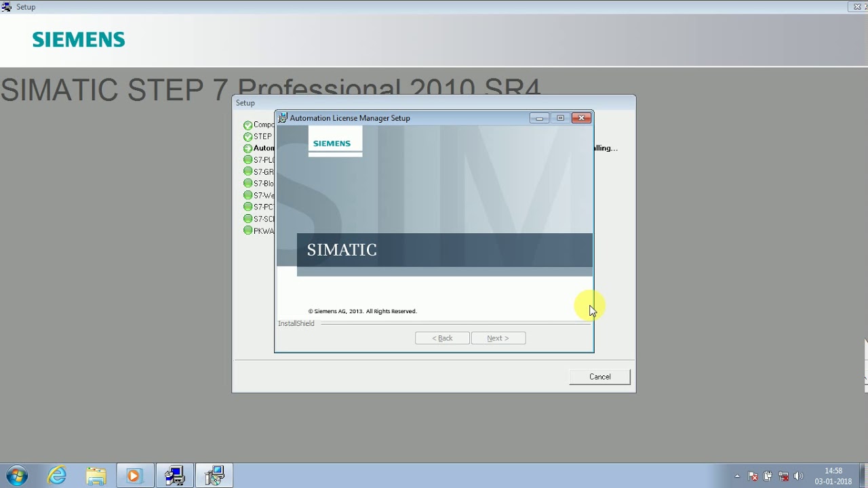
Task: Close the Automation License Manager Setup dialog
Action: [x=581, y=118]
